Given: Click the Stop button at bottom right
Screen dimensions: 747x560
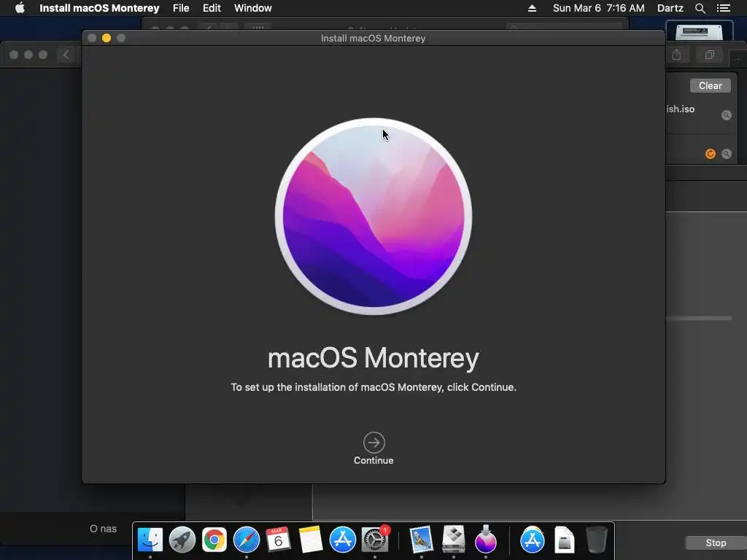Looking at the screenshot, I should [x=715, y=542].
